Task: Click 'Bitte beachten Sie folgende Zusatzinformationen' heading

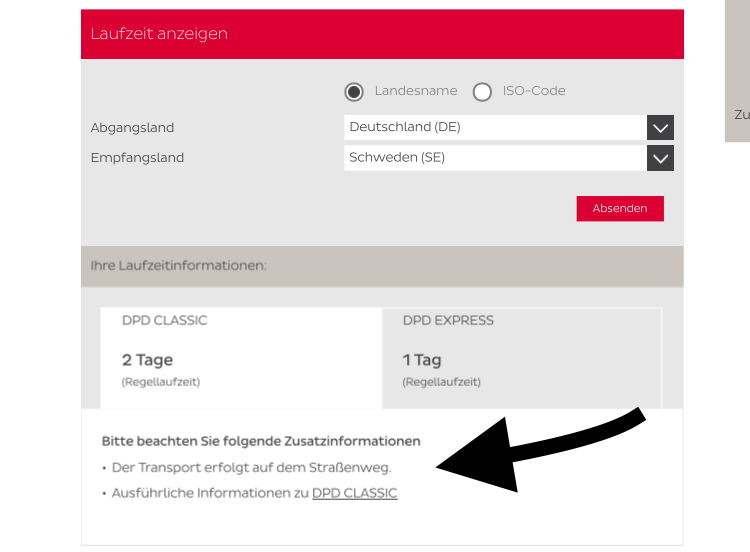Action: tap(261, 441)
